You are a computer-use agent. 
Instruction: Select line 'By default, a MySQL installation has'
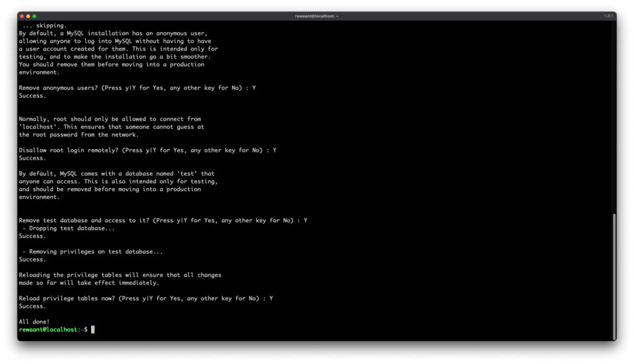click(x=113, y=33)
